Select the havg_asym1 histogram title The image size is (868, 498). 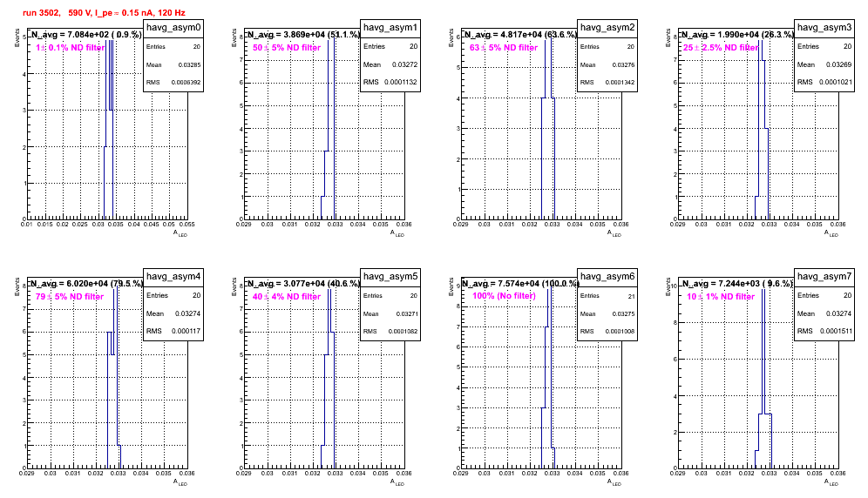390,28
